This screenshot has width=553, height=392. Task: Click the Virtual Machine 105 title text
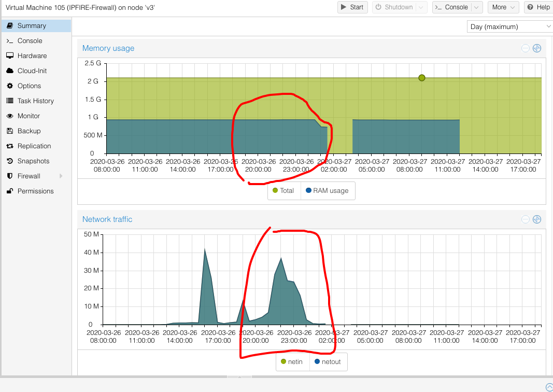tap(80, 7)
